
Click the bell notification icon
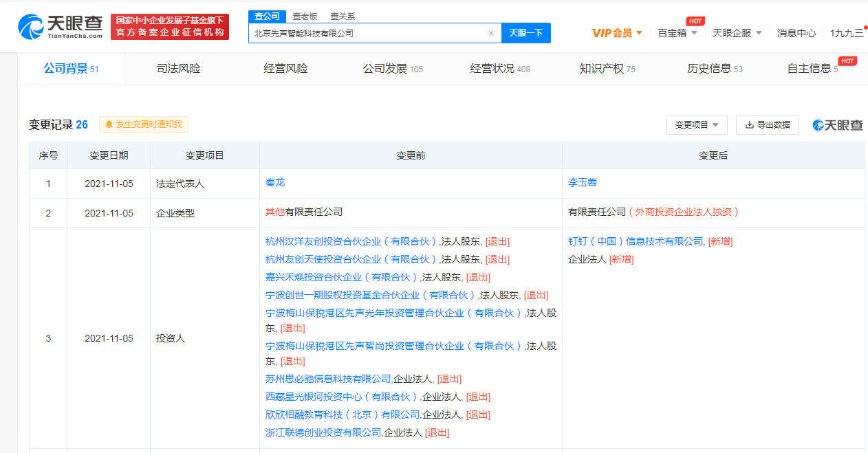109,124
